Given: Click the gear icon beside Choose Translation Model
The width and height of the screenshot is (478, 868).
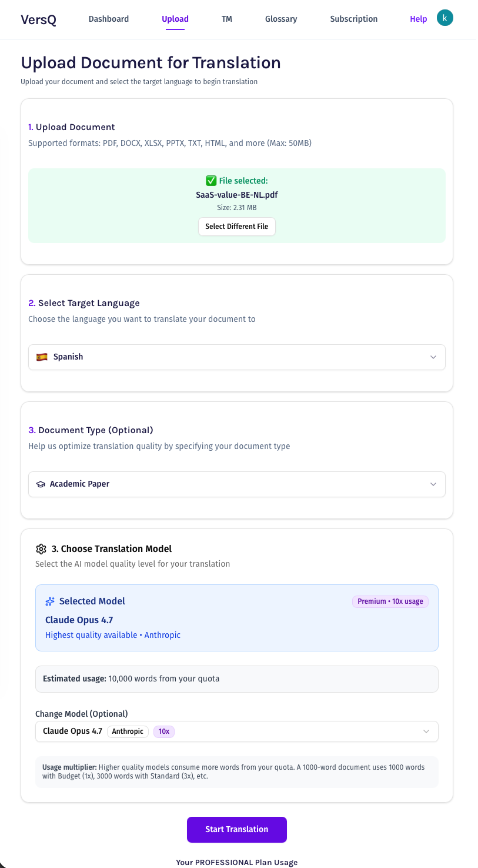Looking at the screenshot, I should pos(41,548).
